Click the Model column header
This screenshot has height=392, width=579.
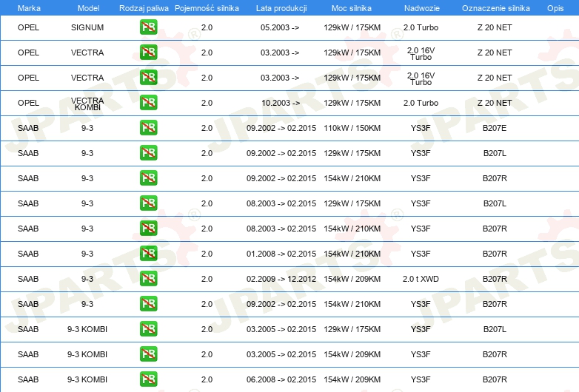pos(88,8)
